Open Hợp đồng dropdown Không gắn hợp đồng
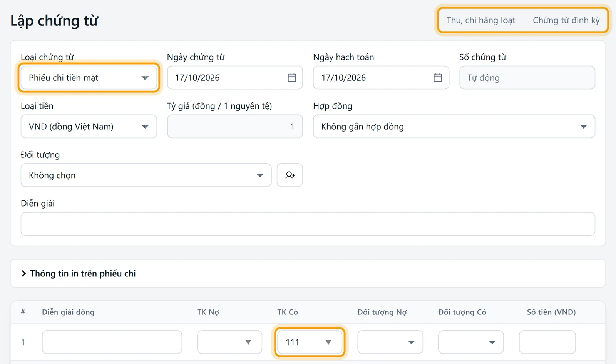Viewport: 616px width, 364px height. click(x=454, y=126)
